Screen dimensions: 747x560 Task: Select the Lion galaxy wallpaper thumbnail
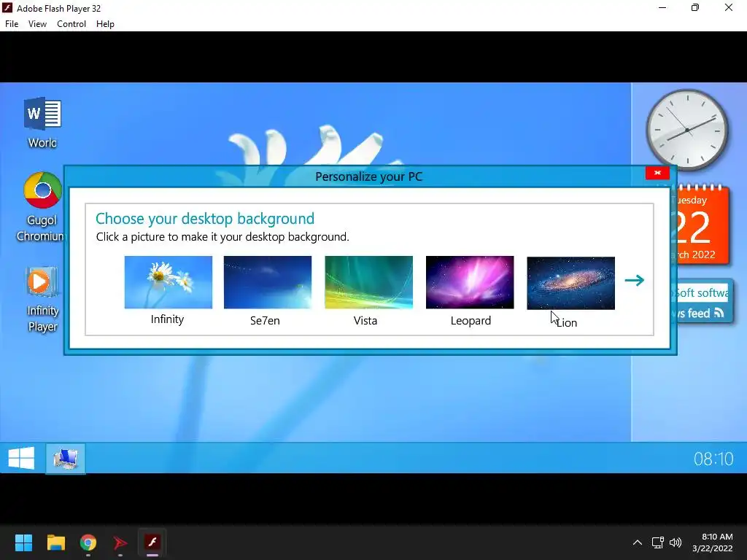pyautogui.click(x=570, y=283)
